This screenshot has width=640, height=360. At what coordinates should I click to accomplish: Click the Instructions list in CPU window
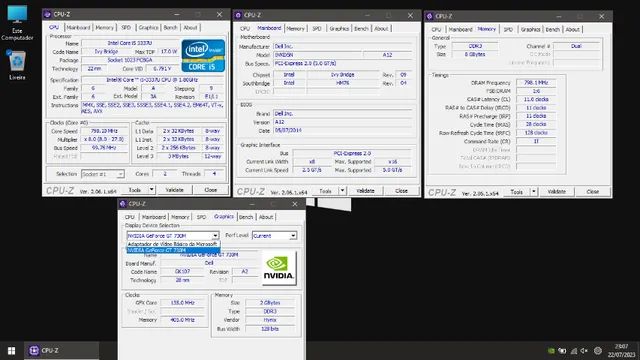(153, 109)
